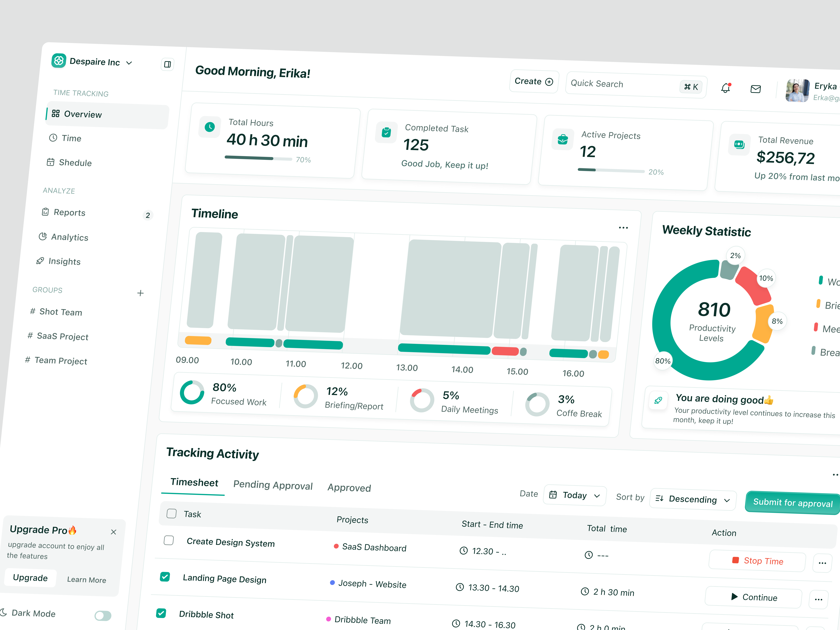Select the Reports sidebar icon

pos(46,212)
